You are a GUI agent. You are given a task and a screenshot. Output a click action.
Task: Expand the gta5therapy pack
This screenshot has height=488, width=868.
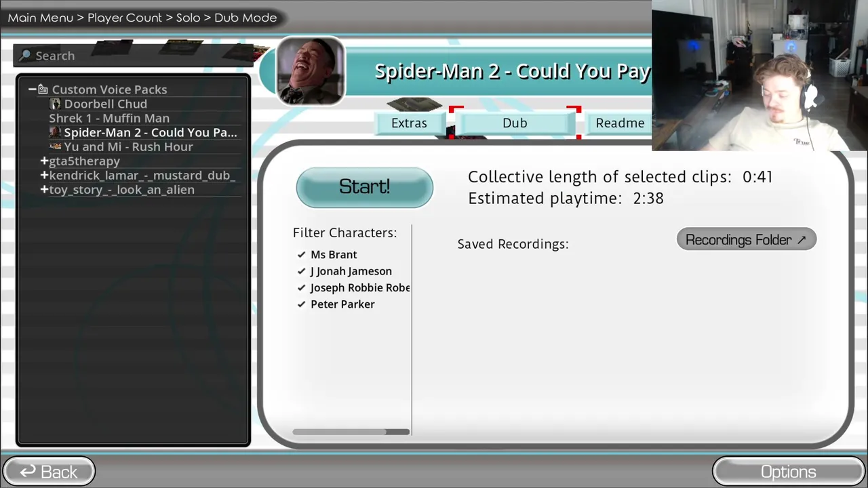[x=44, y=161]
